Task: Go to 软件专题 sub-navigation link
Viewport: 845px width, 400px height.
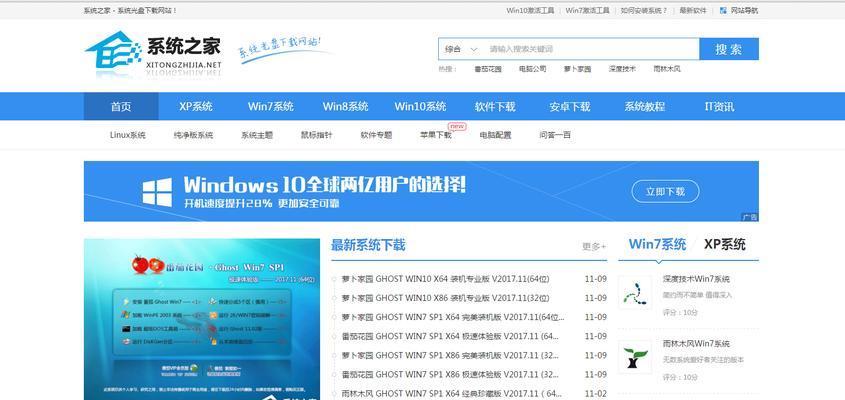Action: pyautogui.click(x=376, y=135)
